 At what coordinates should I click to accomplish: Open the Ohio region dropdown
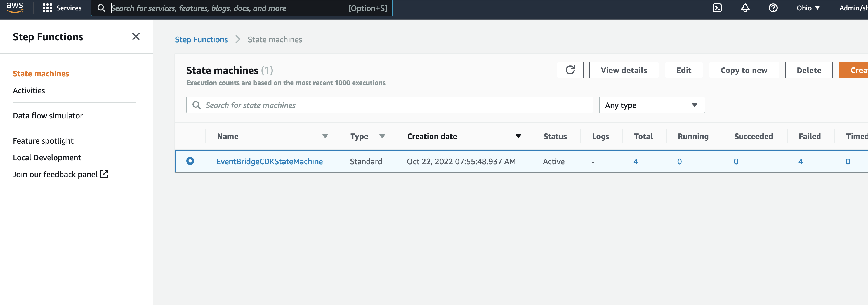(808, 8)
